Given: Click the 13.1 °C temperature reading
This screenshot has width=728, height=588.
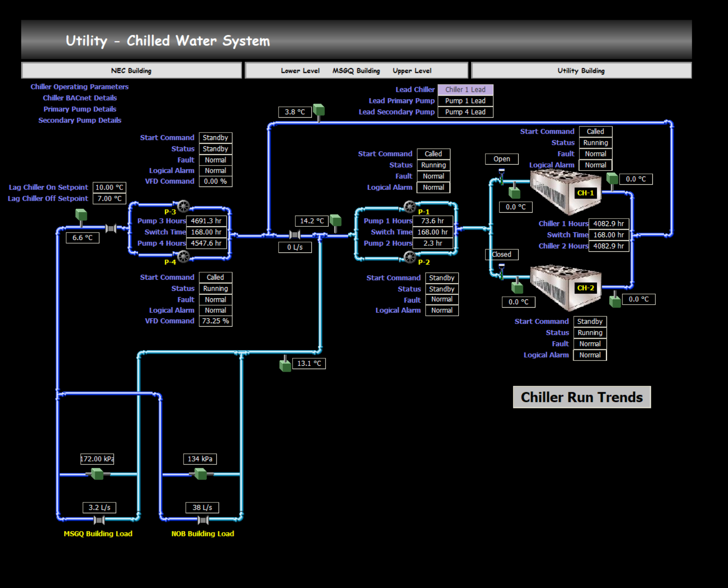Looking at the screenshot, I should pyautogui.click(x=309, y=363).
